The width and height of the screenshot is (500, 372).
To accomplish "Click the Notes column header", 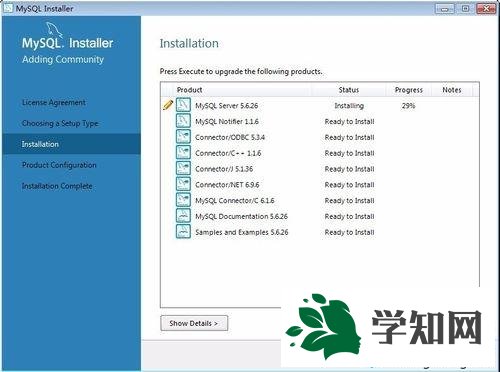I will point(452,90).
